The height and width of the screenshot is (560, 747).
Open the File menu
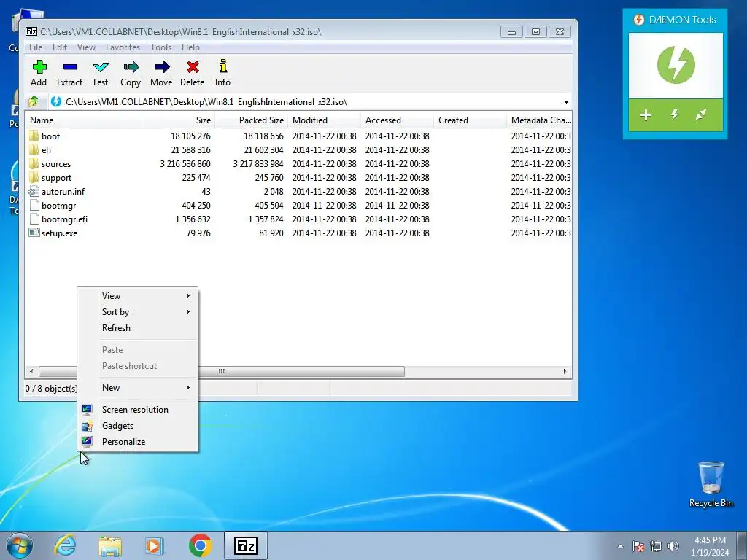(36, 47)
